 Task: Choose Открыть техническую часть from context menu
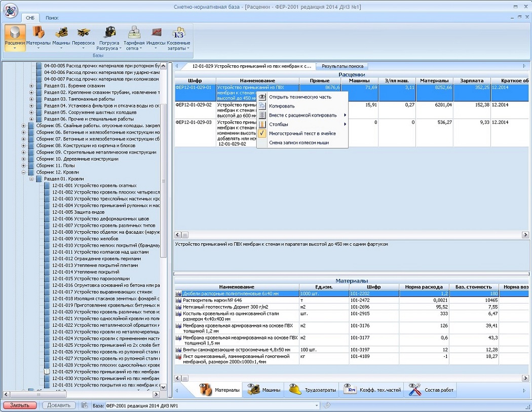tap(300, 97)
